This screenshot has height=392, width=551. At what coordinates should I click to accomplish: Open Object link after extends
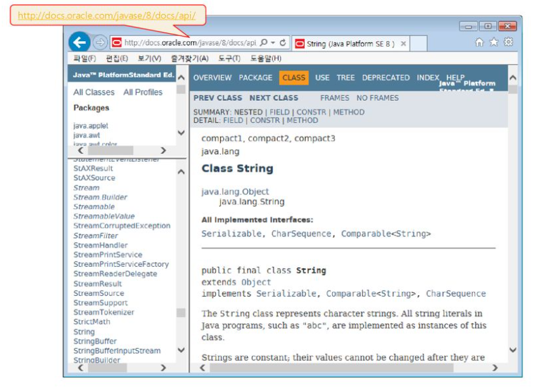256,282
